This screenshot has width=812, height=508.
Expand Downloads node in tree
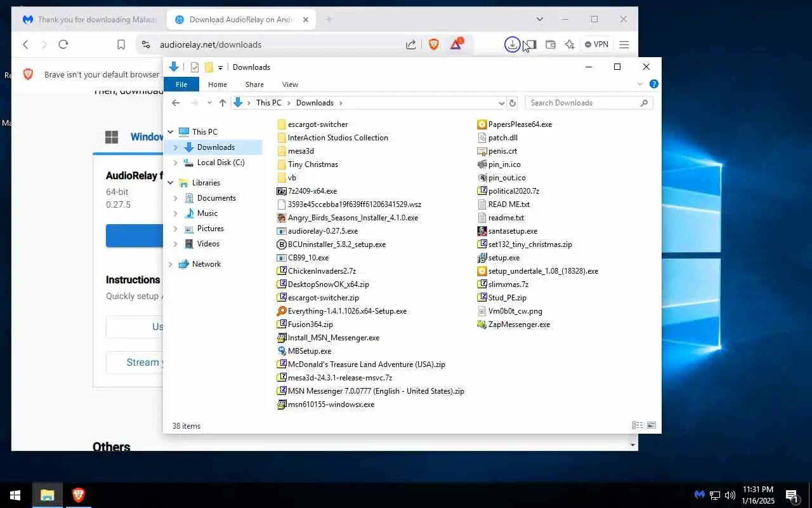[176, 147]
